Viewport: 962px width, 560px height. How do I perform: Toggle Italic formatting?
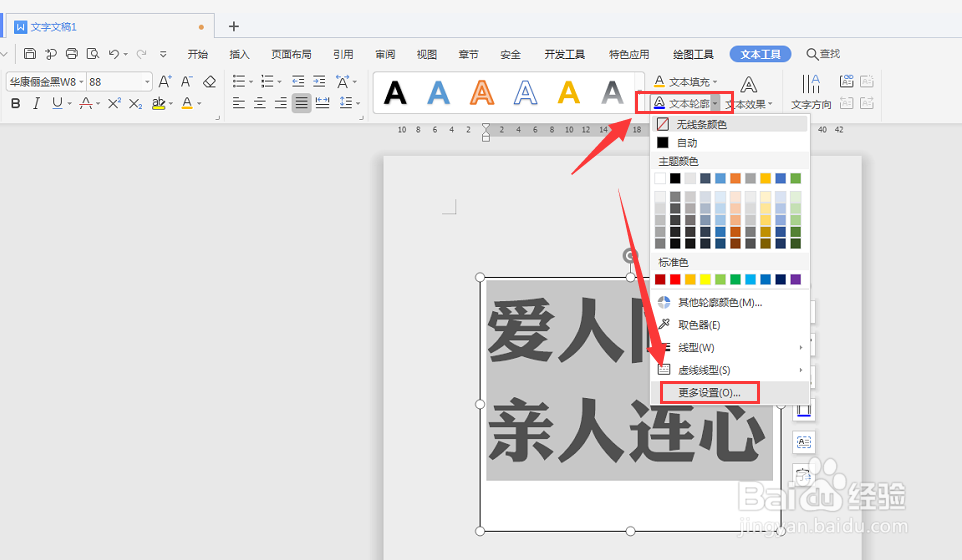click(x=36, y=104)
